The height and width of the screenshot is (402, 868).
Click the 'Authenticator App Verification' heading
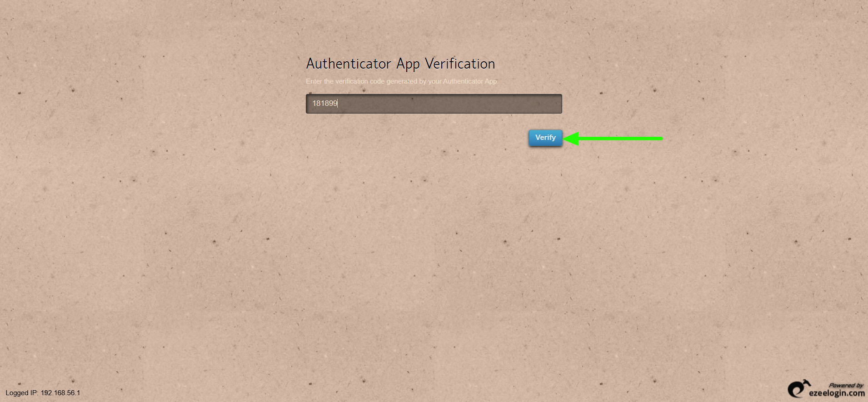400,64
